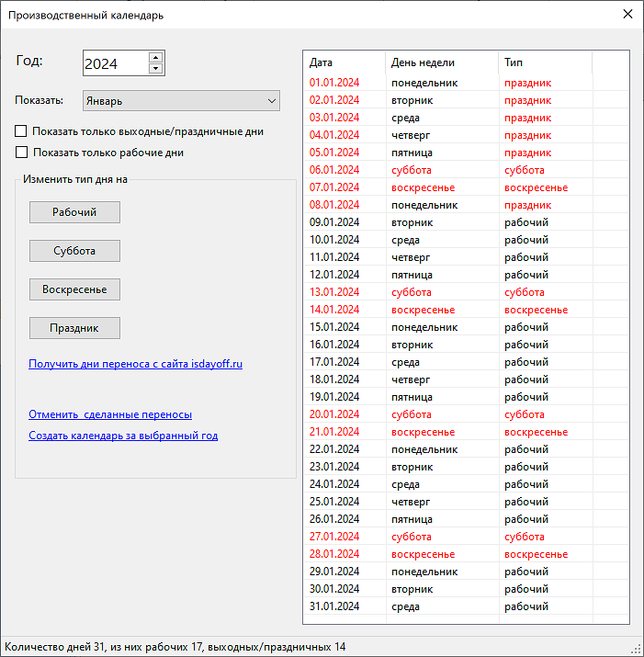Click the Суббота button
644x657 pixels.
pyautogui.click(x=74, y=251)
